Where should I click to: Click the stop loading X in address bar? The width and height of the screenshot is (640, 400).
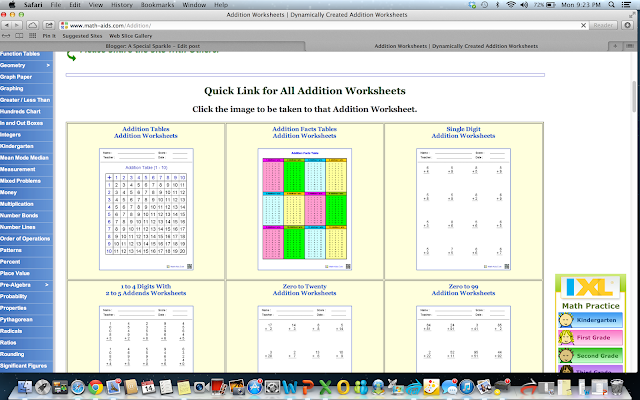coord(583,25)
